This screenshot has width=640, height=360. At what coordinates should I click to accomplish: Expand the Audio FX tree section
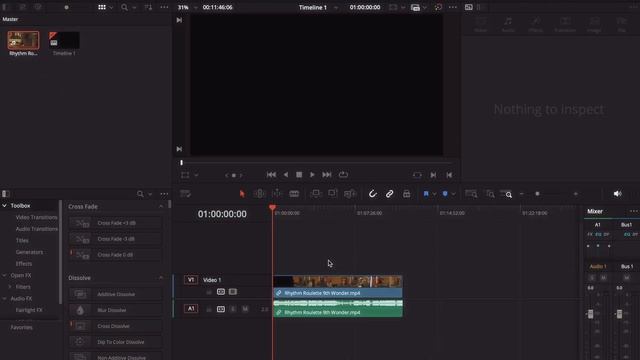(4, 299)
